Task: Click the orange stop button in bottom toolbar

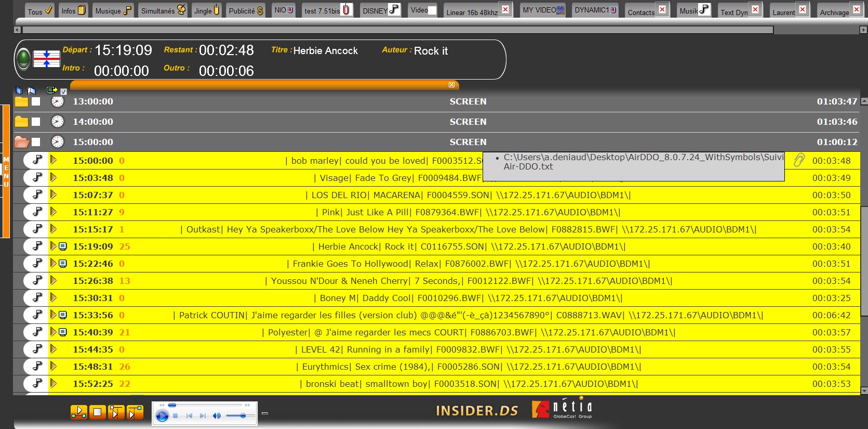Action: tap(97, 412)
